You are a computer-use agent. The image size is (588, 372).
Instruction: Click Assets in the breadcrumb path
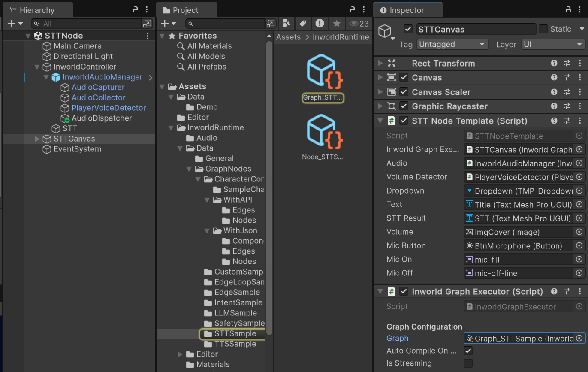click(x=288, y=37)
